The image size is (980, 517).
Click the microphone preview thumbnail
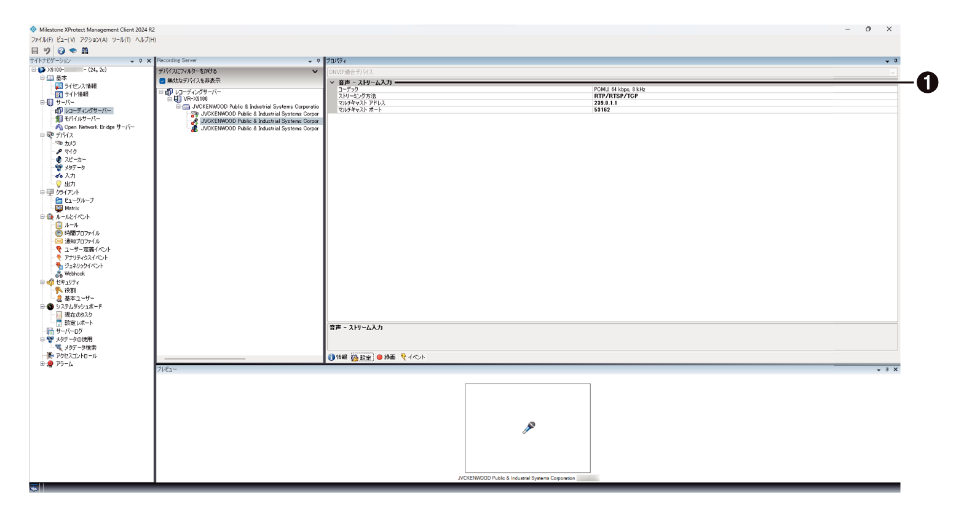(528, 428)
